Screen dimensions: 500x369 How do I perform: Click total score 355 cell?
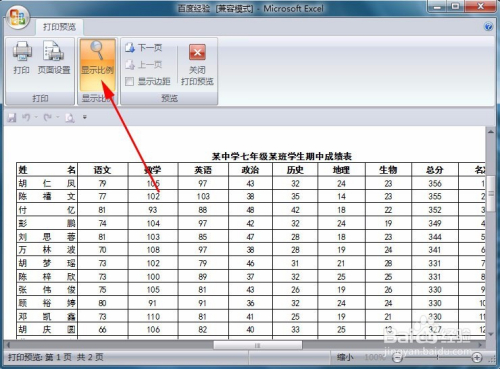tap(435, 196)
